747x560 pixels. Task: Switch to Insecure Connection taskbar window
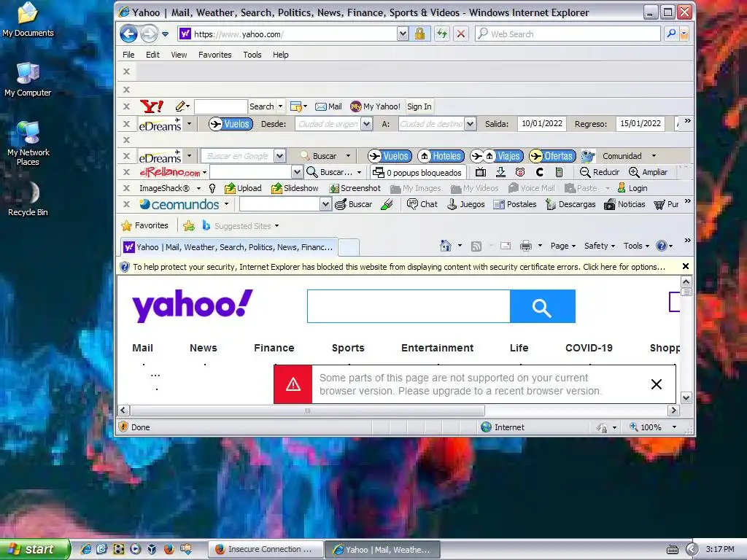coord(266,549)
